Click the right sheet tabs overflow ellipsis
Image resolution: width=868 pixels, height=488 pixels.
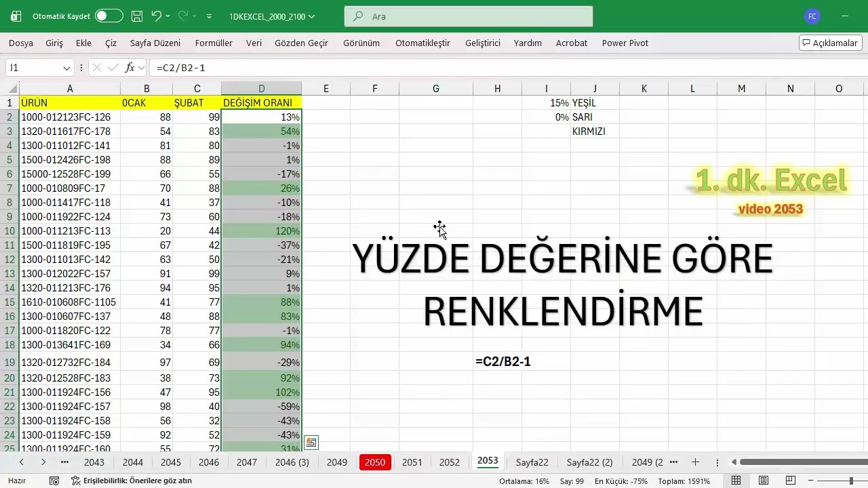(x=673, y=462)
